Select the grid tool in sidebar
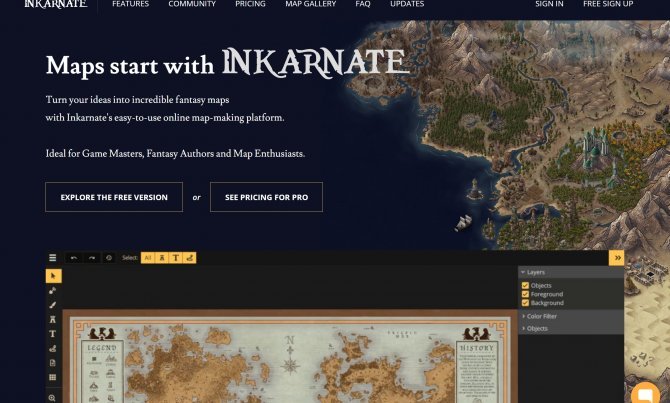This screenshot has height=403, width=670. 53,377
